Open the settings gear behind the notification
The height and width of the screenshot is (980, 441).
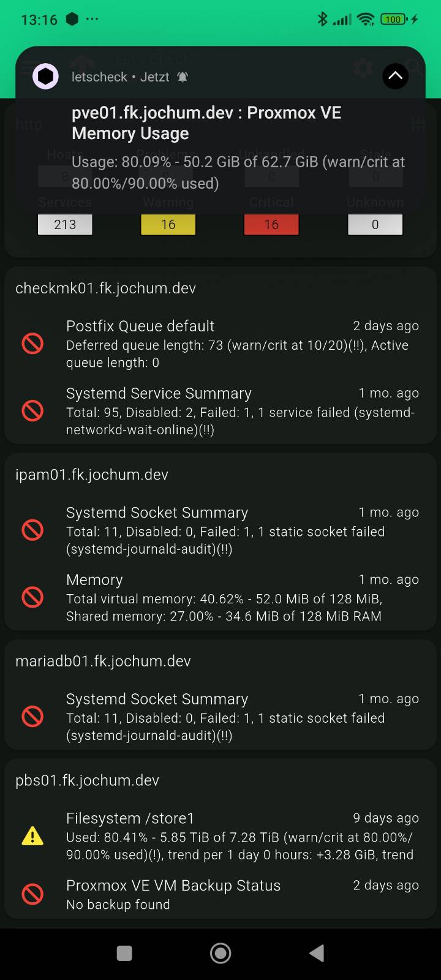(363, 68)
